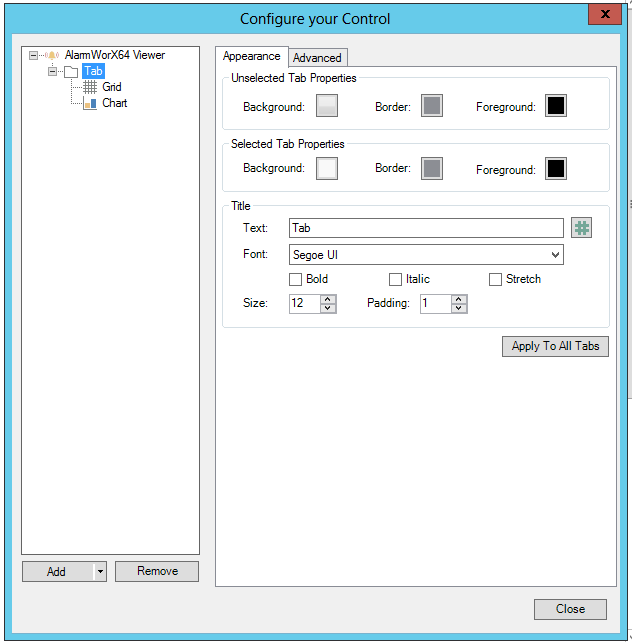The width and height of the screenshot is (632, 642).
Task: Open the Font dropdown list
Action: [x=555, y=255]
